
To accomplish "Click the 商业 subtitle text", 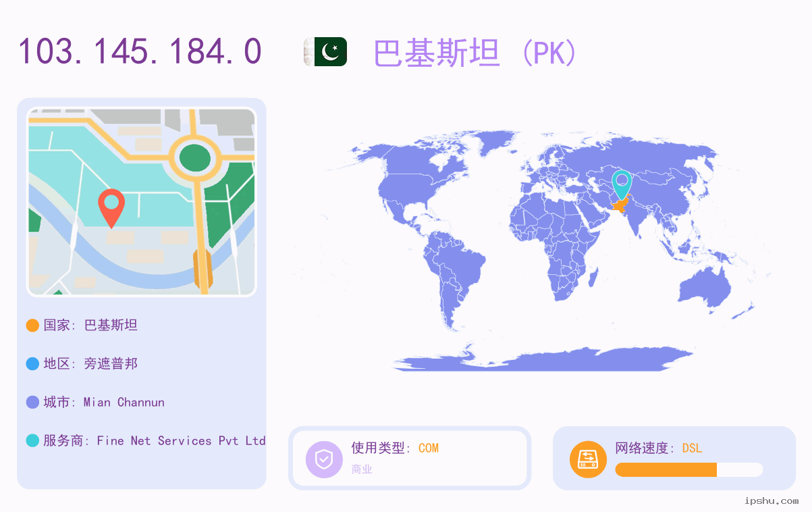I will (362, 469).
